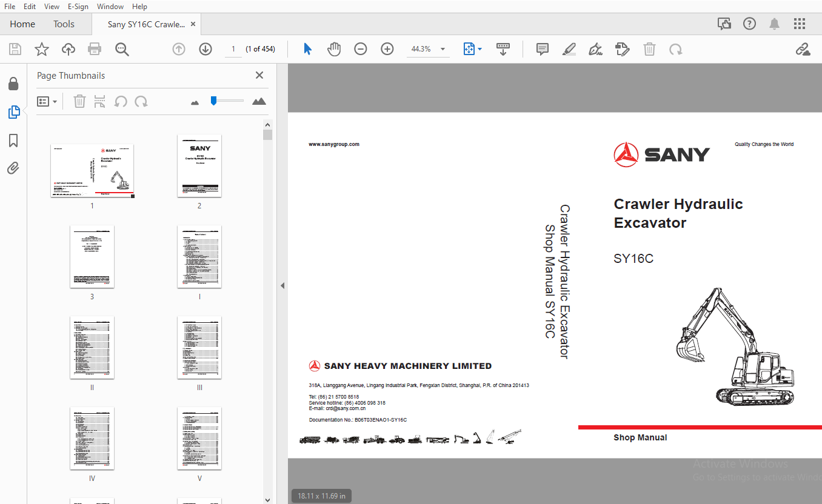Delete selected page thumbnail trash icon
The height and width of the screenshot is (504, 822).
point(79,101)
